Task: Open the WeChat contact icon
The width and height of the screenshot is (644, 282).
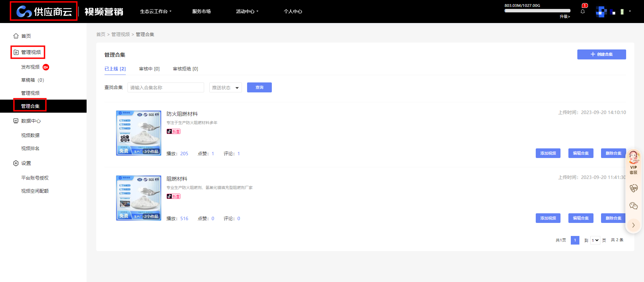Action: pos(633,206)
